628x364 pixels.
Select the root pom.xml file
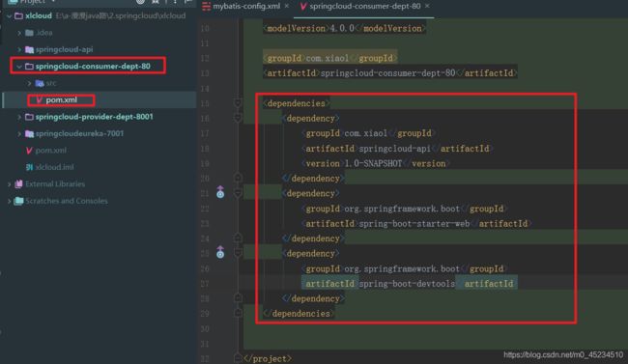50,151
